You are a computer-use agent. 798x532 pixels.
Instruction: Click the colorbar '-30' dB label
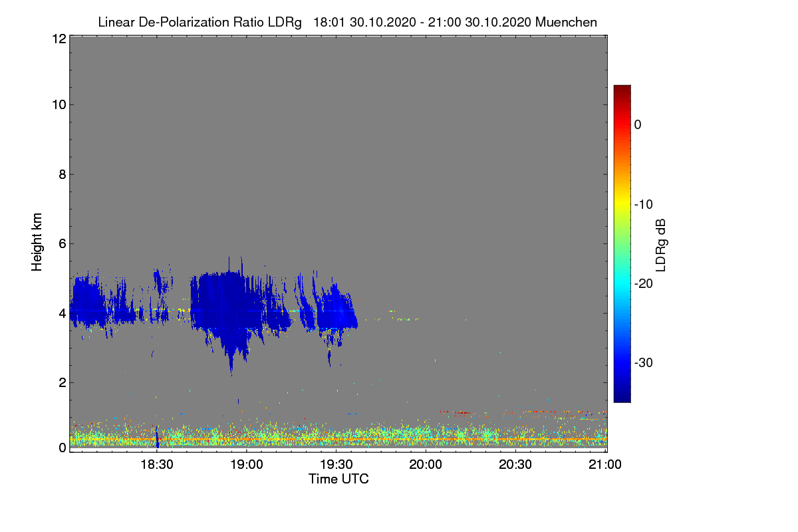tap(643, 363)
